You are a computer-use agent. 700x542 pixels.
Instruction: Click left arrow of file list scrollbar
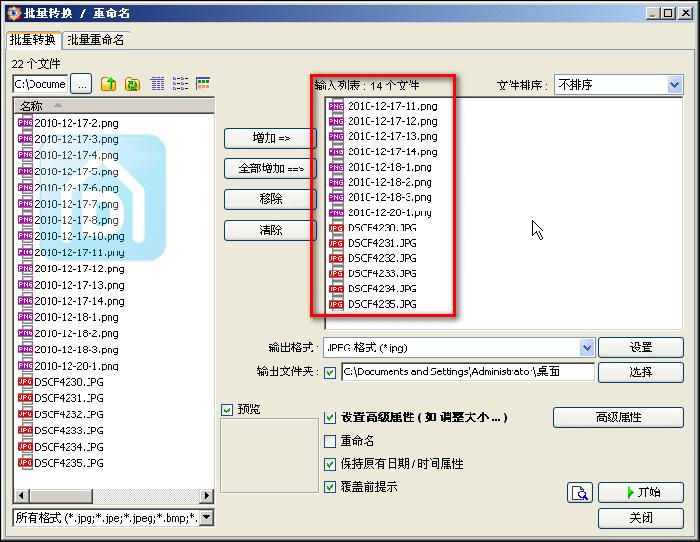tap(21, 496)
